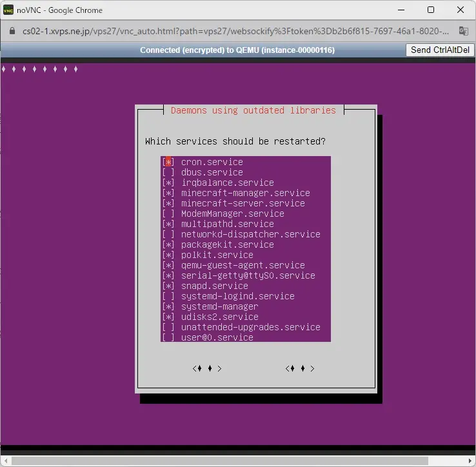
Task: Open the translate page icon in the address bar
Action: pyautogui.click(x=463, y=31)
